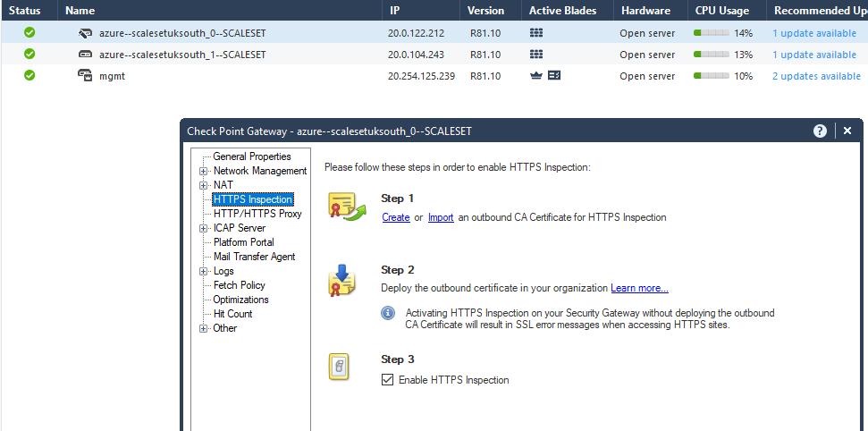The height and width of the screenshot is (431, 868).
Task: Click Step 1 certificate icon
Action: point(348,207)
